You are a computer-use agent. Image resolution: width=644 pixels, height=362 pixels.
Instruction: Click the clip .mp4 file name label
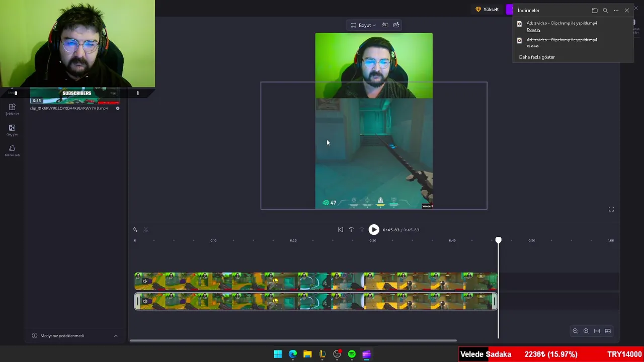click(69, 108)
